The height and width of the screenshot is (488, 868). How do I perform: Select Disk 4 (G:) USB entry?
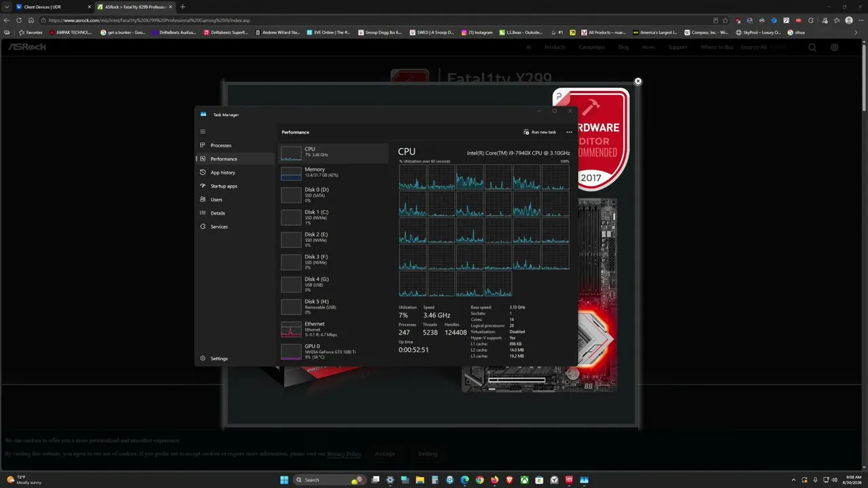[x=333, y=285]
